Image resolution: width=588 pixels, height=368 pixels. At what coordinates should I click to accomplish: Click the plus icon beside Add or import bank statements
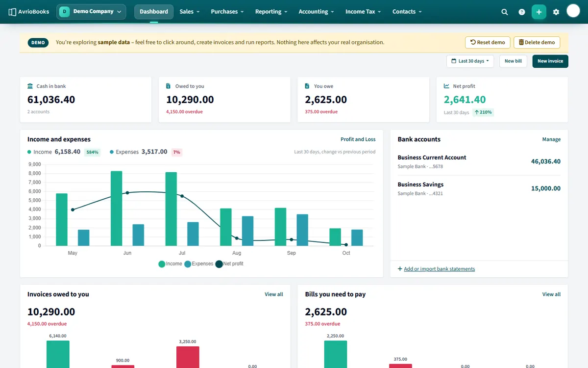pos(400,269)
